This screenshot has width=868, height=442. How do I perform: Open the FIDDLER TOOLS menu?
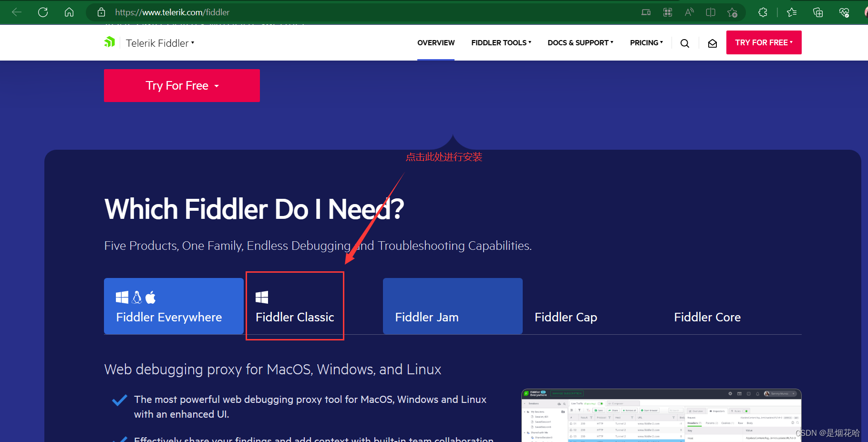tap(501, 42)
